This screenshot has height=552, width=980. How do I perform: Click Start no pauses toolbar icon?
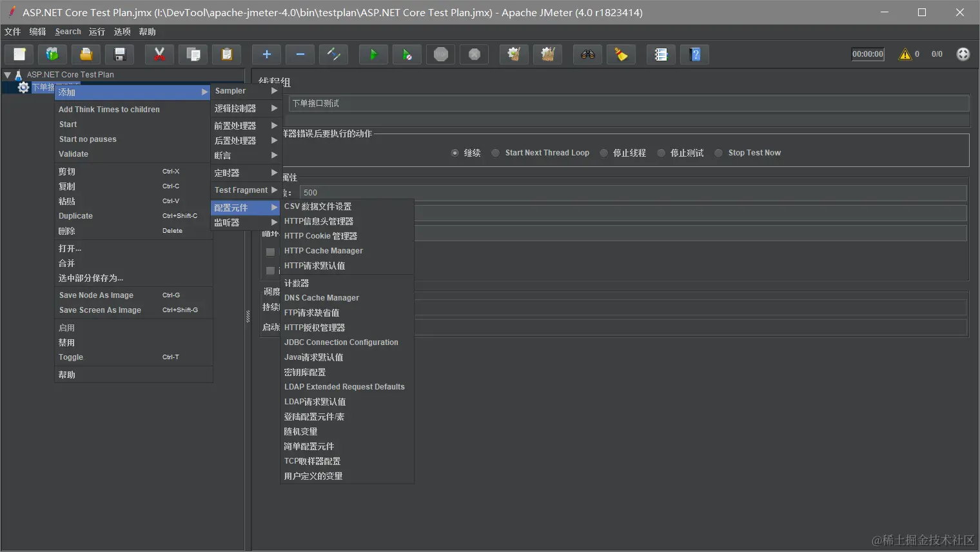[407, 54]
